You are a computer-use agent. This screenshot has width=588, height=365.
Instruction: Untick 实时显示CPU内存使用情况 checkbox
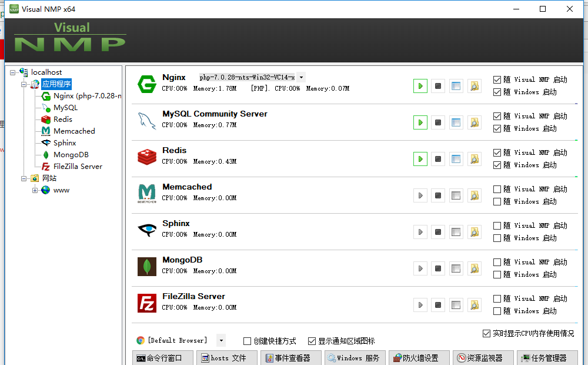click(486, 333)
